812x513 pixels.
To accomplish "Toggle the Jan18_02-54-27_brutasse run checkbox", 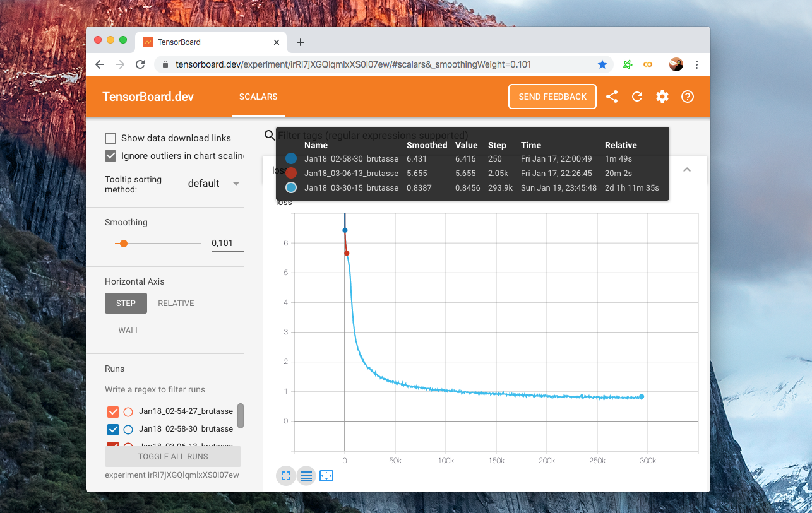I will pos(113,411).
